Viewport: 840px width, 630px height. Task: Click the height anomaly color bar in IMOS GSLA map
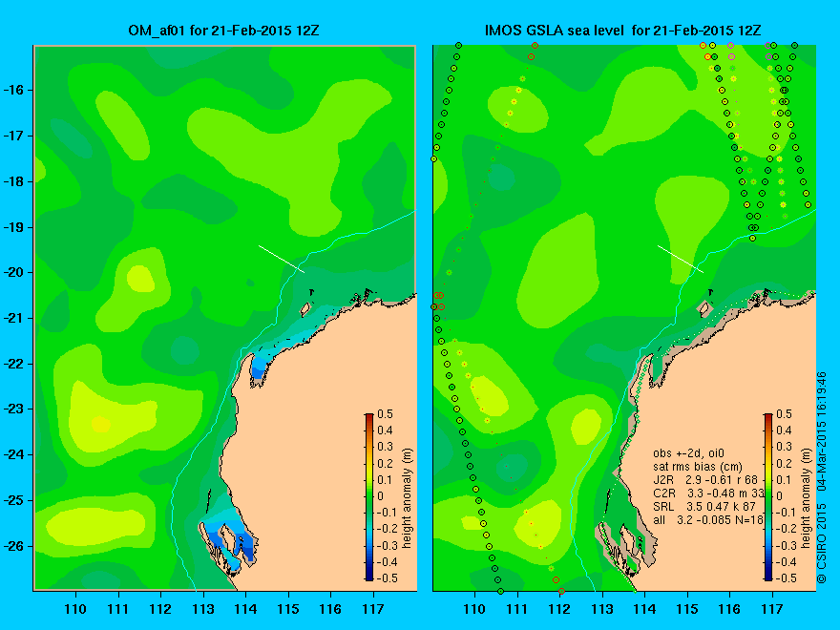768,496
